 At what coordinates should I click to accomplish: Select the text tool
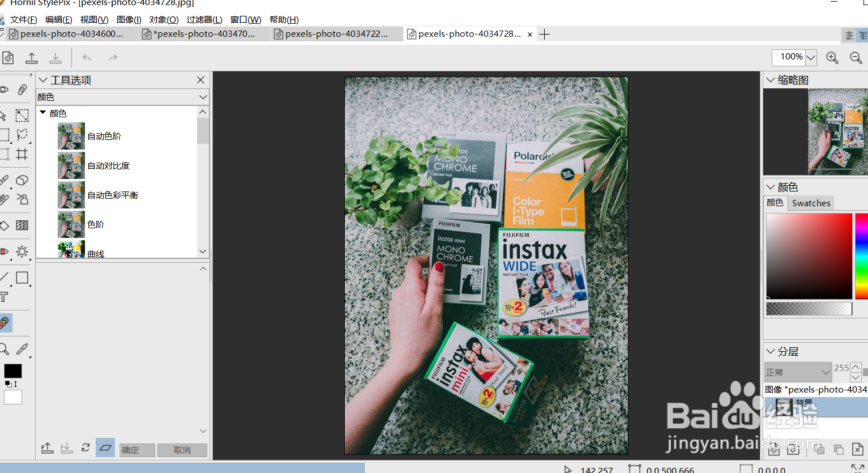pyautogui.click(x=4, y=297)
